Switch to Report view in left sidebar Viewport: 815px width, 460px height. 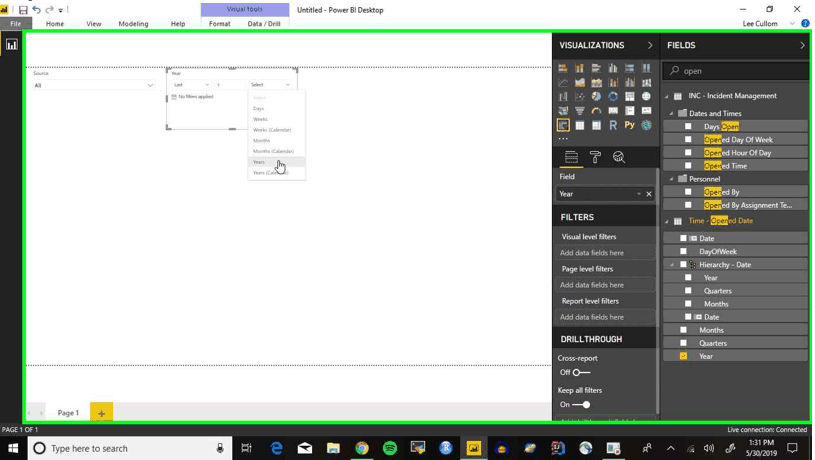click(x=11, y=45)
